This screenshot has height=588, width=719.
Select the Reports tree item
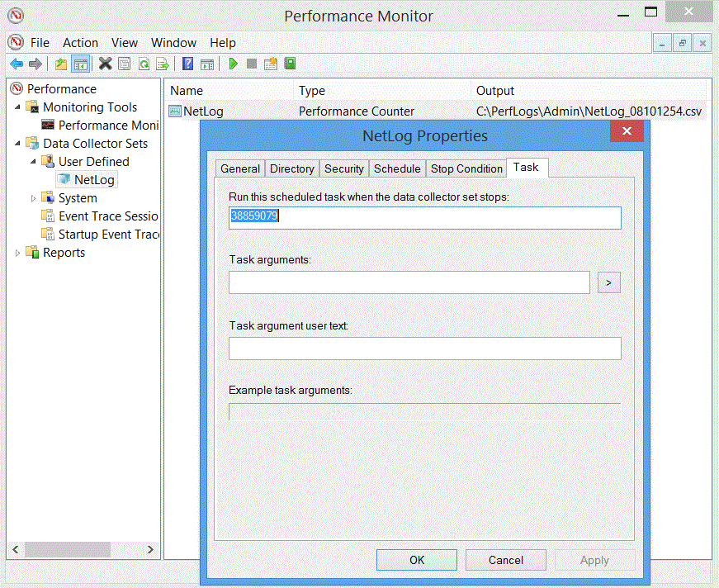coord(64,253)
